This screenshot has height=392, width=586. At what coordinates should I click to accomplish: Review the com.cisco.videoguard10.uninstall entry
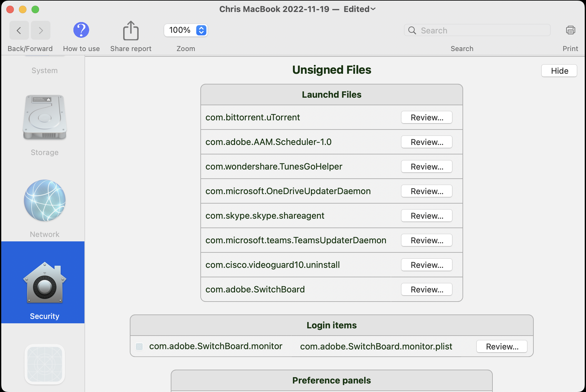tap(427, 265)
